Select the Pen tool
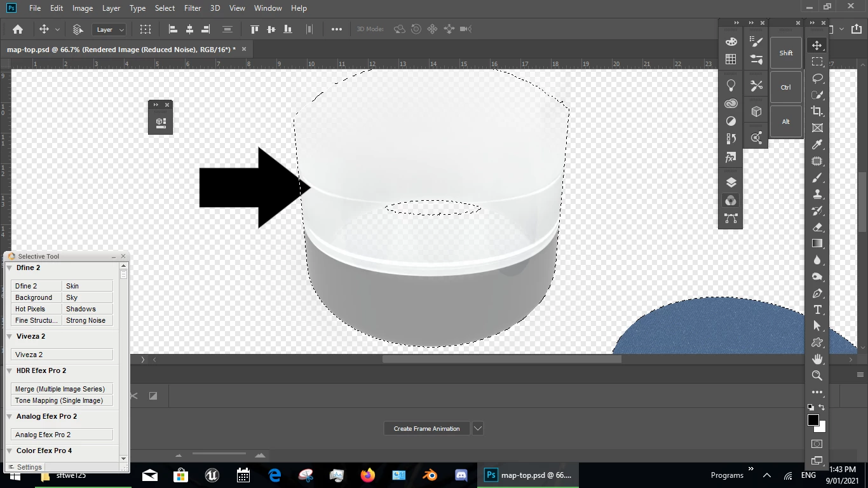Image resolution: width=868 pixels, height=488 pixels. [817, 293]
